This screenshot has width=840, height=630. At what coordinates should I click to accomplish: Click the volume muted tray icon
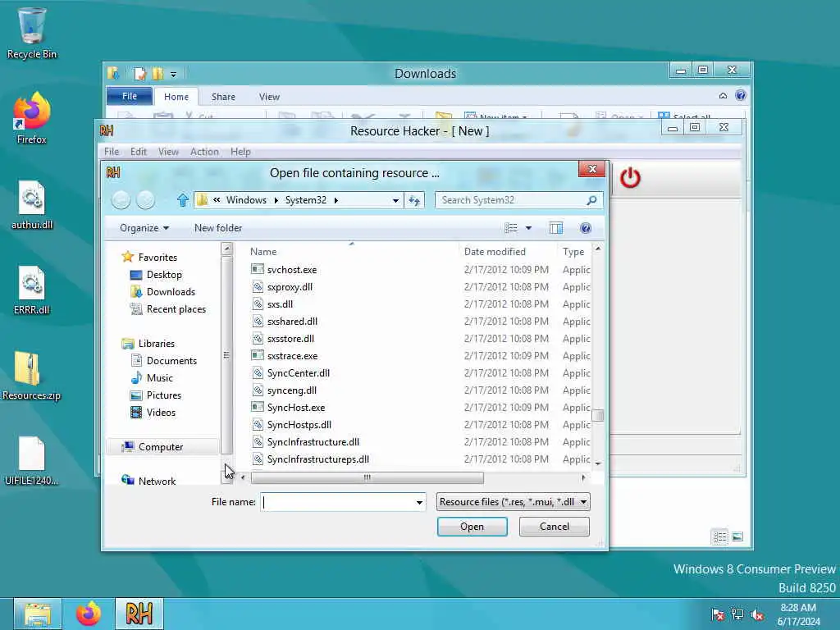coord(757,614)
